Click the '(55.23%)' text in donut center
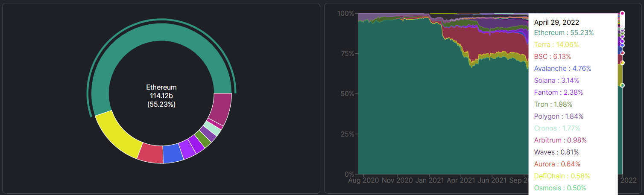 [161, 104]
